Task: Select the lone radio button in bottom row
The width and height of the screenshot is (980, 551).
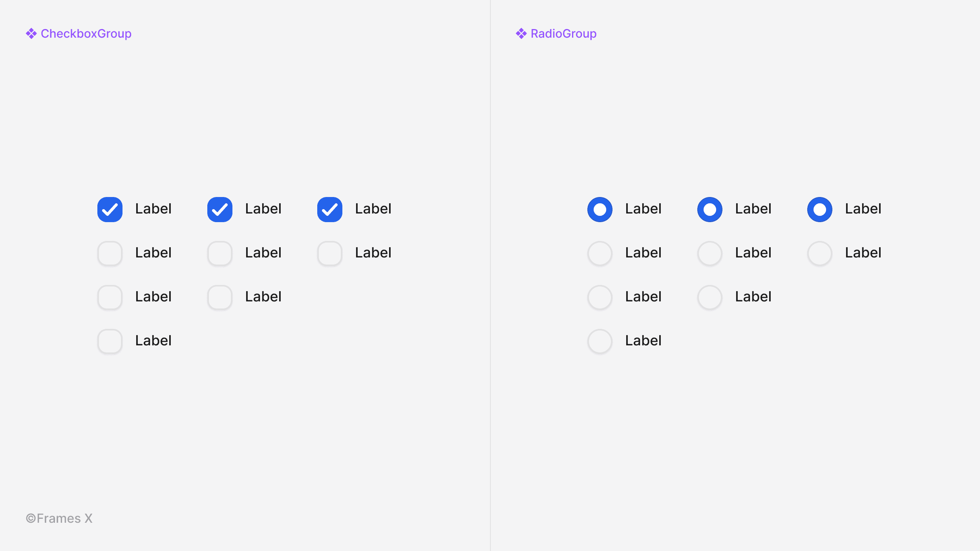Action: pyautogui.click(x=600, y=341)
